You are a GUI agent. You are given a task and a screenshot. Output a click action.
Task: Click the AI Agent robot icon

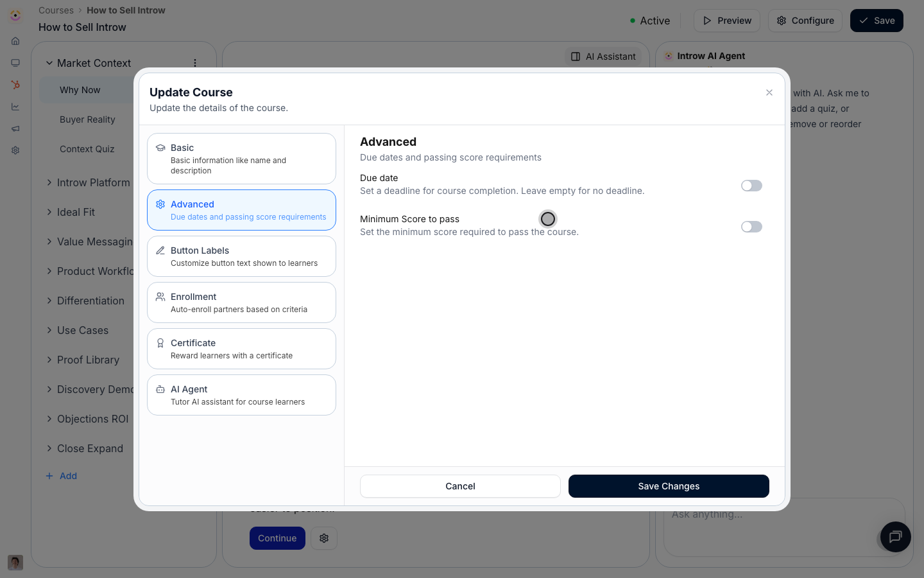coord(160,389)
